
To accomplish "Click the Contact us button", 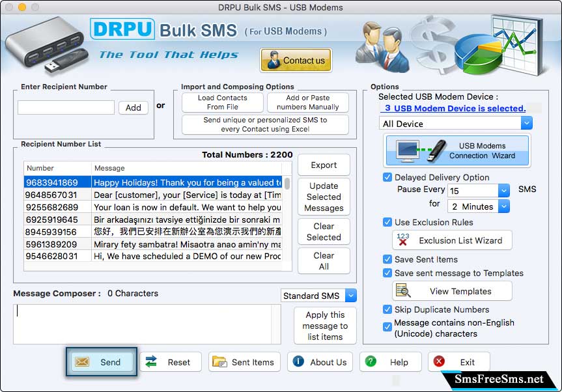I will (296, 61).
